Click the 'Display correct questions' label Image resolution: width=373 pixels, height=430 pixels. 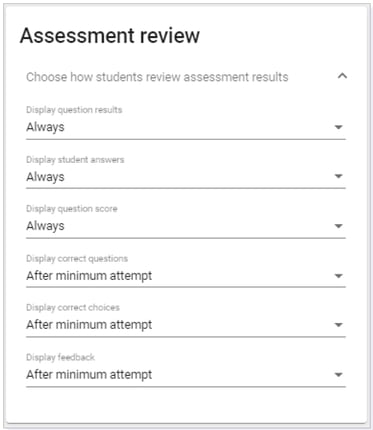pyautogui.click(x=77, y=258)
